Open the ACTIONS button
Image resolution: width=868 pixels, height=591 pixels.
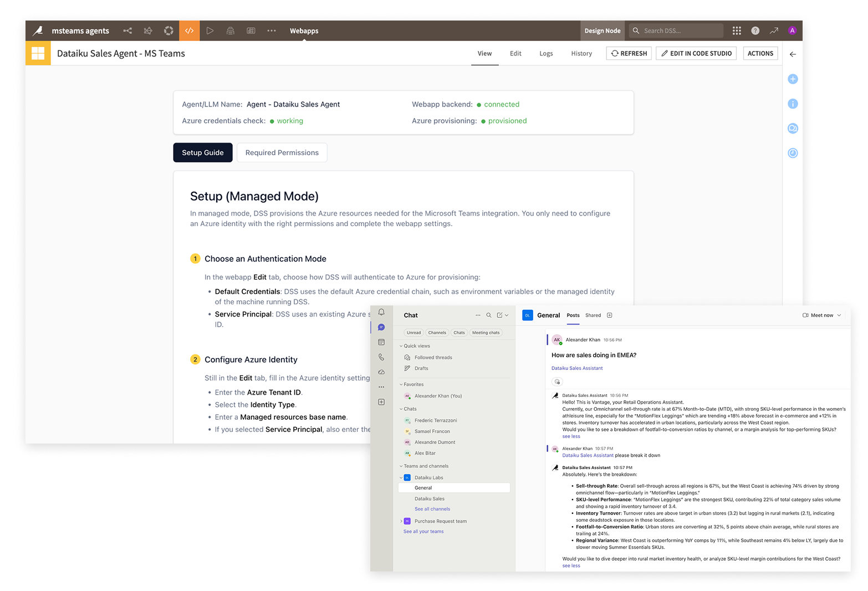(760, 53)
